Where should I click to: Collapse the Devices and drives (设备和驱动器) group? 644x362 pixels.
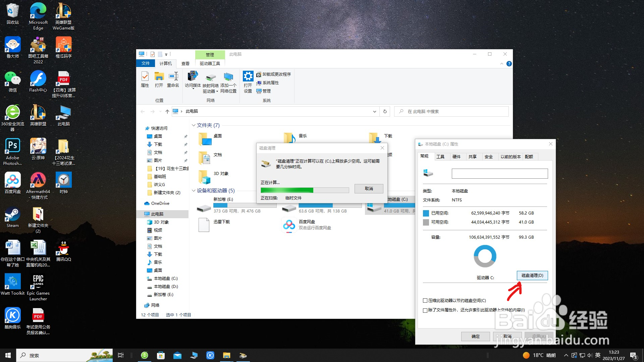tap(194, 191)
